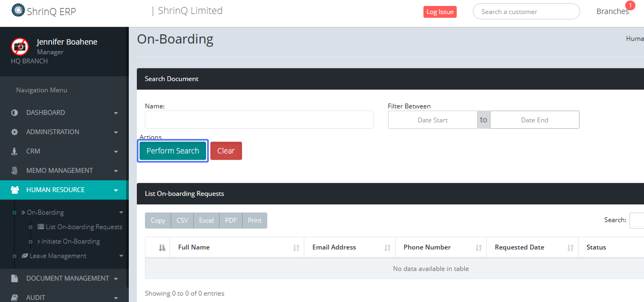This screenshot has width=644, height=302.
Task: Click the Document Management file icon
Action: tap(14, 278)
